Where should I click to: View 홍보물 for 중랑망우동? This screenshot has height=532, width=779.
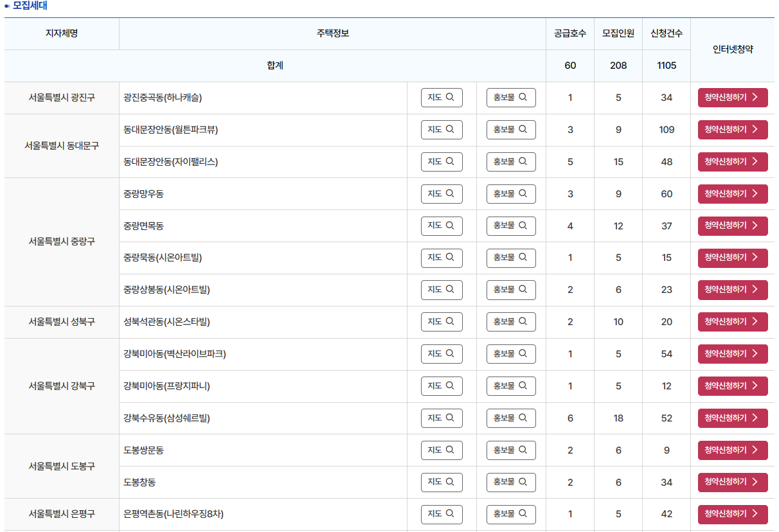pos(511,194)
